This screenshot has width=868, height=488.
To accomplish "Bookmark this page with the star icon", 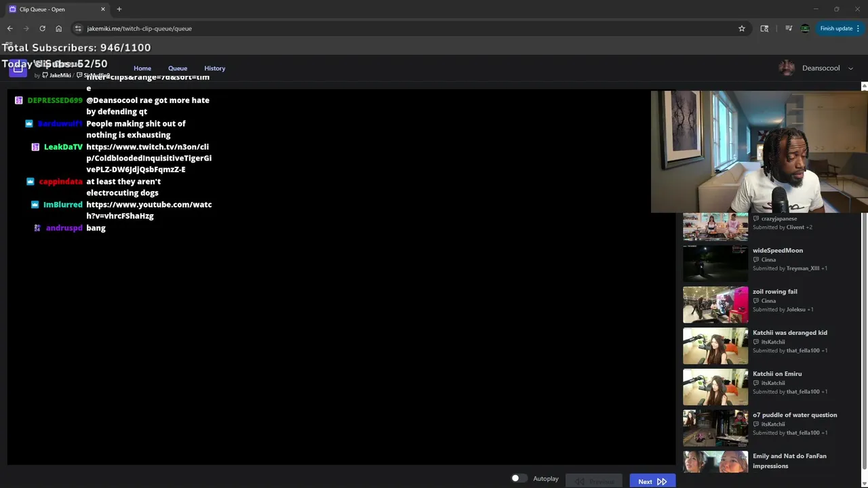I will point(742,28).
